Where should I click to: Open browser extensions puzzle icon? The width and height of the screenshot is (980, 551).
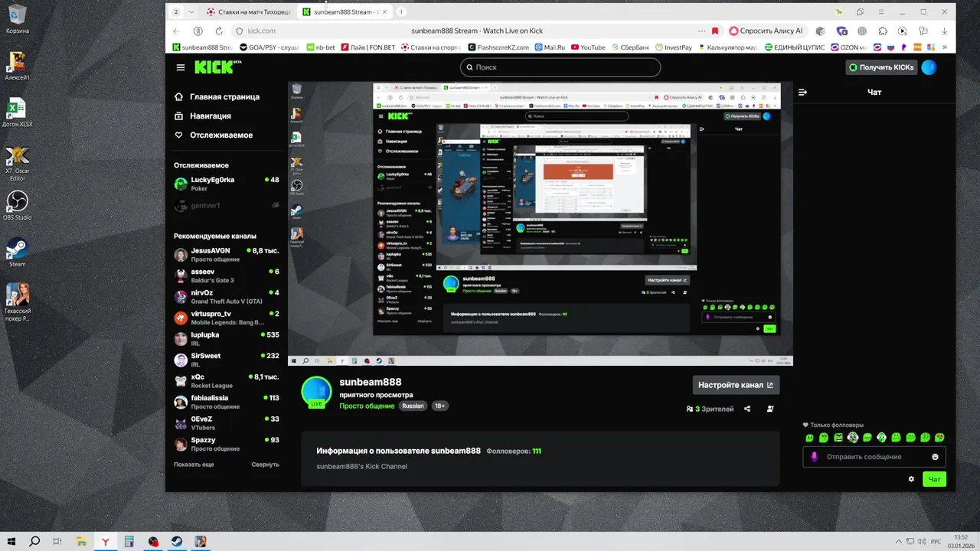tap(883, 31)
